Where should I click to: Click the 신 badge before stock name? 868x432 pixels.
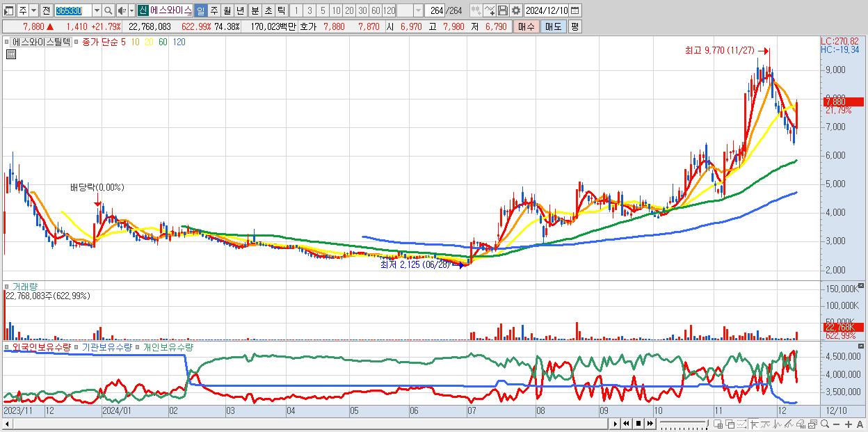point(143,10)
